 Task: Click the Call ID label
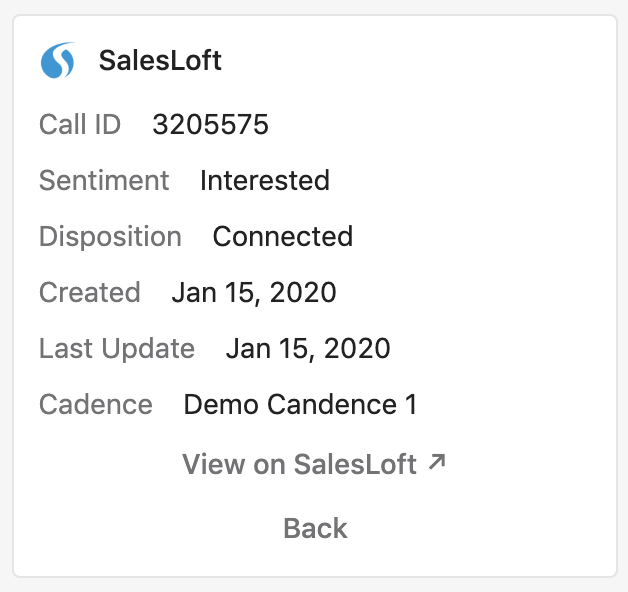(80, 124)
